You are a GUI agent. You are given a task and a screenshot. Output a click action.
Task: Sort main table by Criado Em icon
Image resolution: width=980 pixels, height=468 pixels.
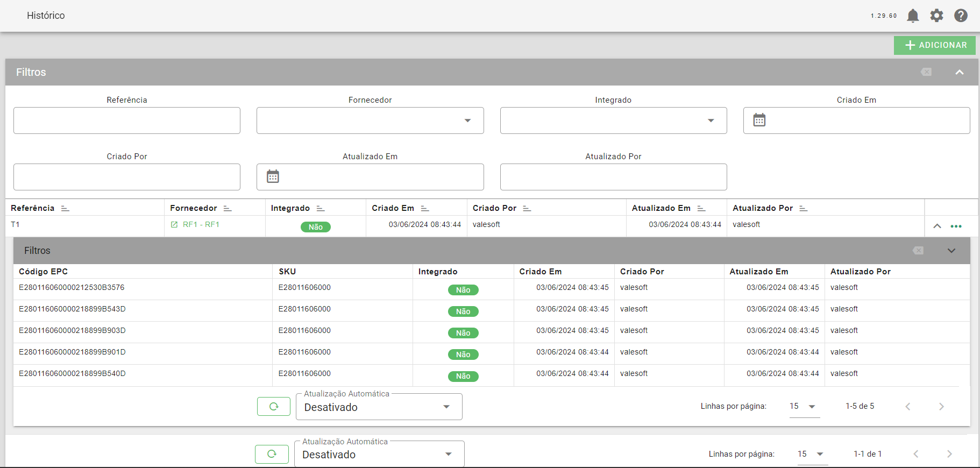tap(425, 208)
